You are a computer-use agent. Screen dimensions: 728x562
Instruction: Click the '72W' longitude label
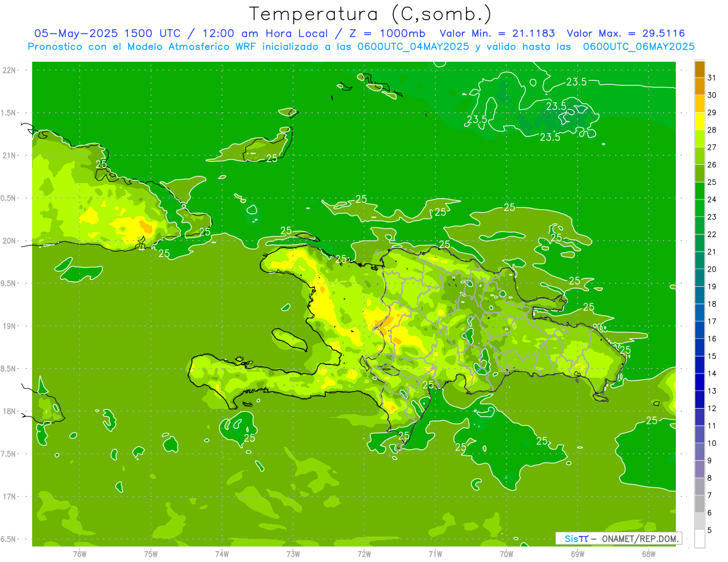tap(364, 554)
